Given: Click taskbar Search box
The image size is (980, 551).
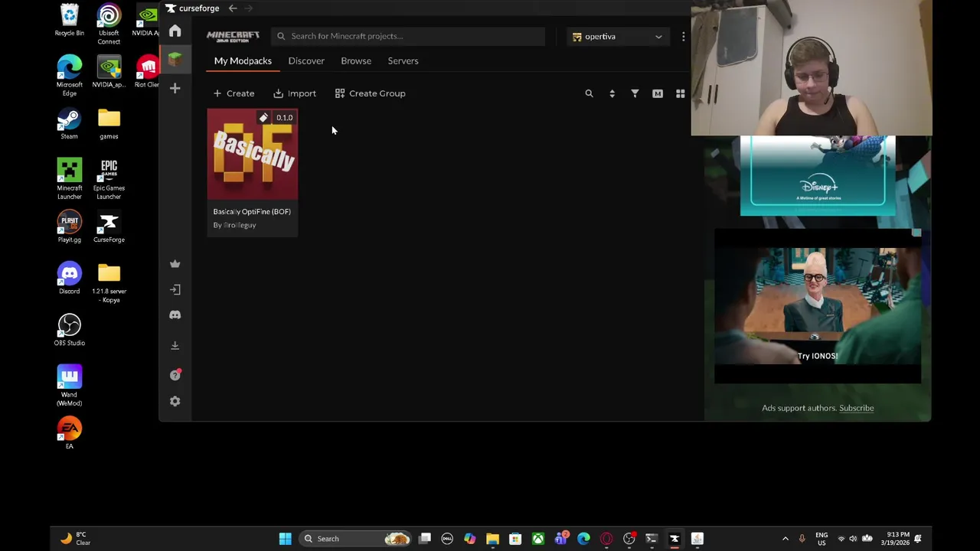Looking at the screenshot, I should click(x=354, y=539).
